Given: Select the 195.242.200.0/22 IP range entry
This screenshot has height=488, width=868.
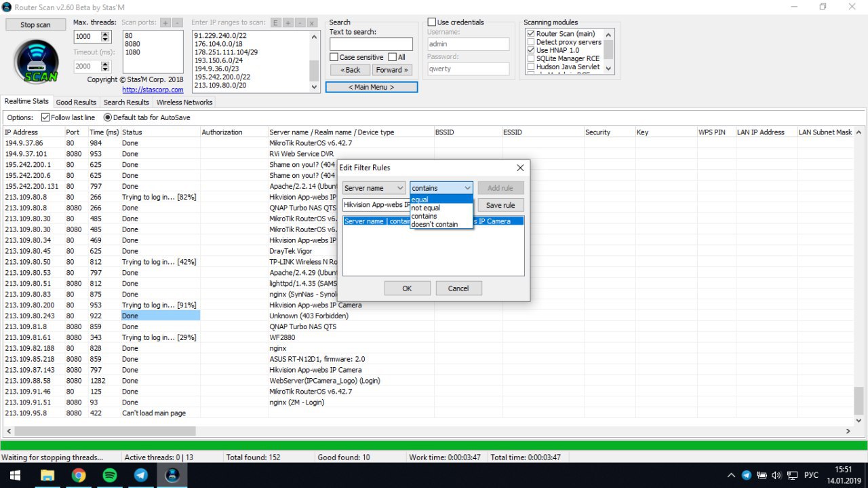Looking at the screenshot, I should (x=222, y=77).
